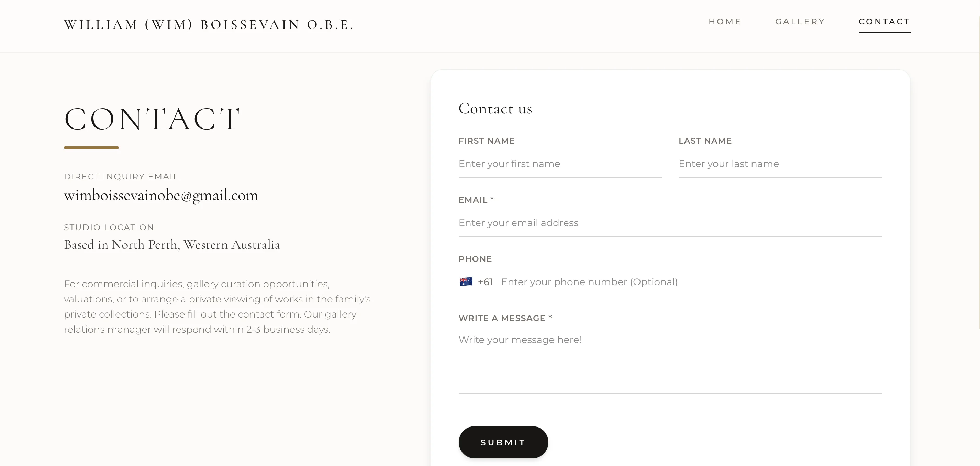Click the Last Name label
This screenshot has width=980, height=466.
pos(705,141)
